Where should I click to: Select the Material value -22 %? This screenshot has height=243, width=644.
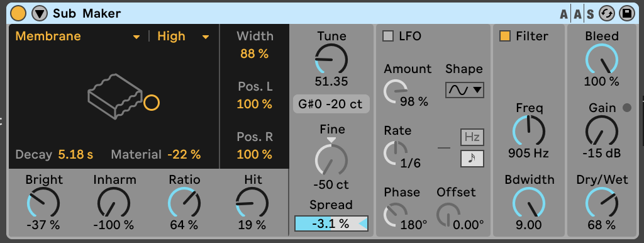pyautogui.click(x=184, y=155)
